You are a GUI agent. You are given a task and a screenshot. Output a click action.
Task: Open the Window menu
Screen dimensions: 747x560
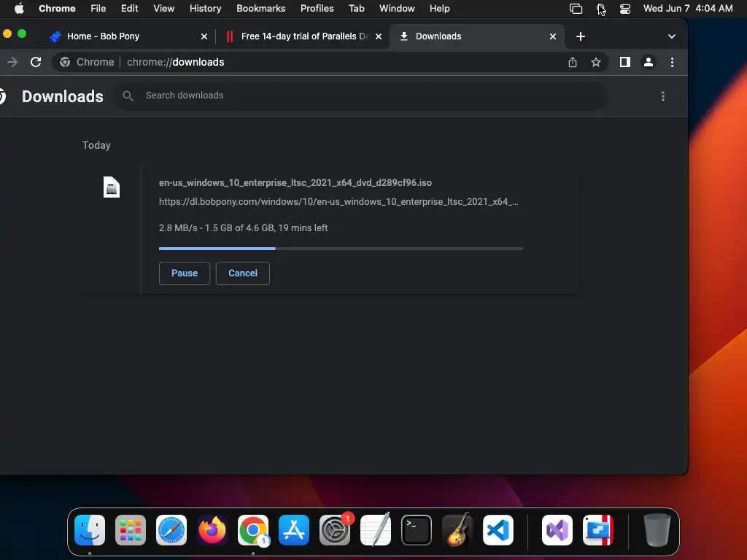[397, 9]
